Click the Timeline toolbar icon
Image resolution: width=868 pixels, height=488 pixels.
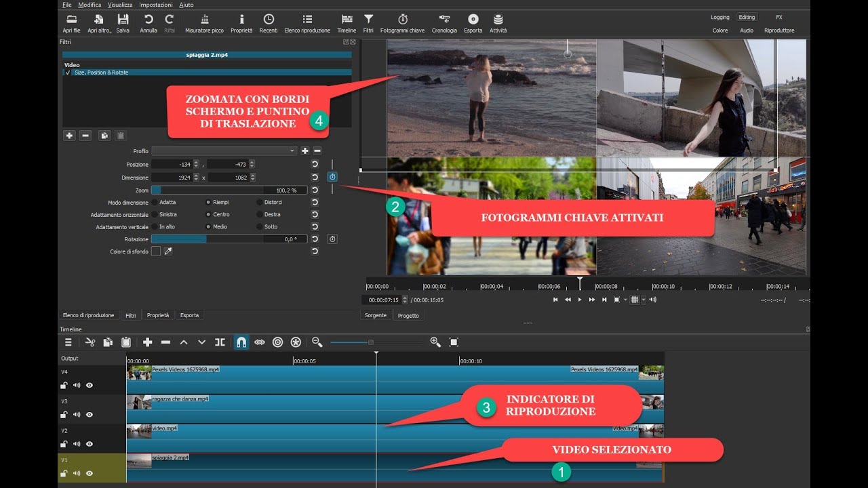(347, 24)
